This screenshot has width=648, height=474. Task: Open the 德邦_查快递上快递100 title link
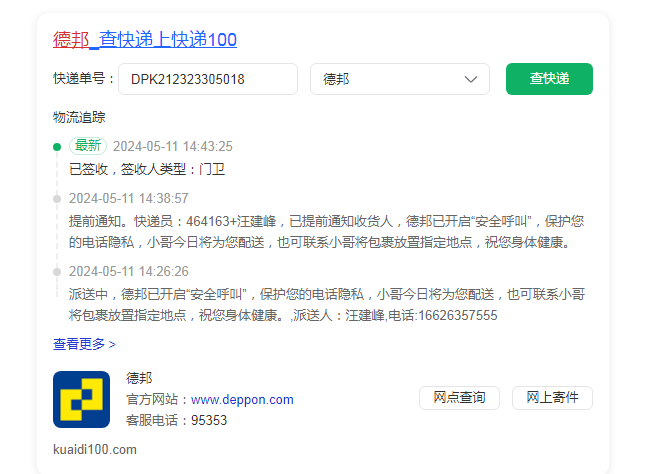[x=145, y=40]
